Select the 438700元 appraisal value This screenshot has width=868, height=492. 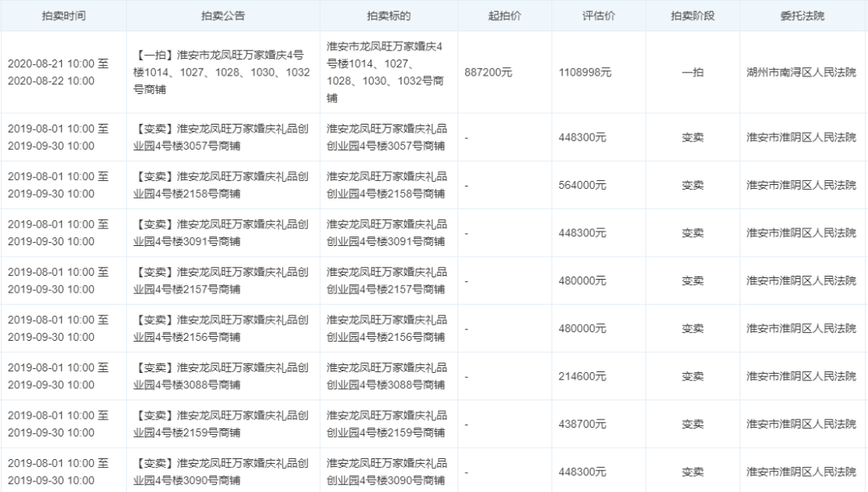point(583,424)
